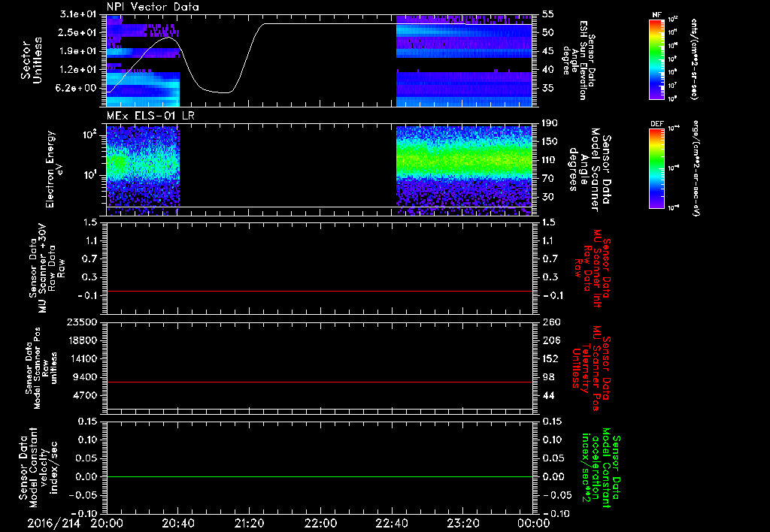The image size is (770, 532).
Task: Select the 'DEF' color bar heading
Action: [x=656, y=124]
